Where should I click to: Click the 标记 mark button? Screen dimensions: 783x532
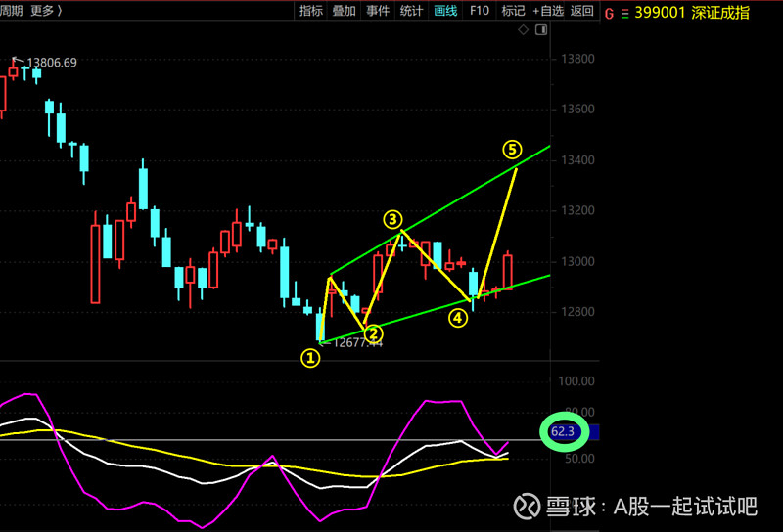click(513, 11)
